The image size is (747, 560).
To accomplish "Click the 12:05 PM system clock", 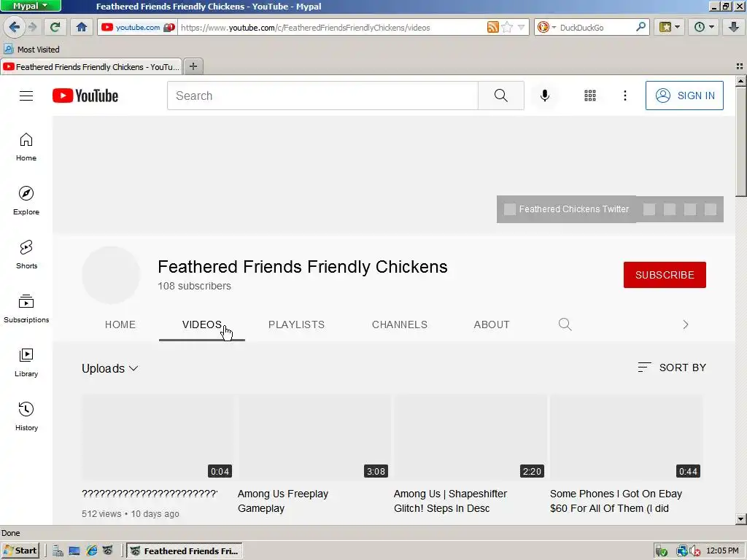I will [x=722, y=551].
